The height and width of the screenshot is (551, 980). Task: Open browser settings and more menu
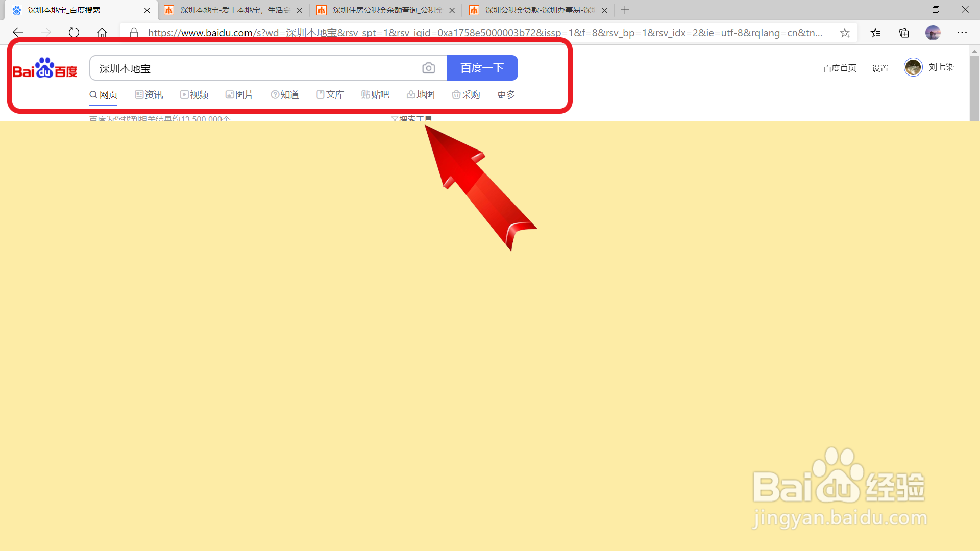[x=962, y=33]
